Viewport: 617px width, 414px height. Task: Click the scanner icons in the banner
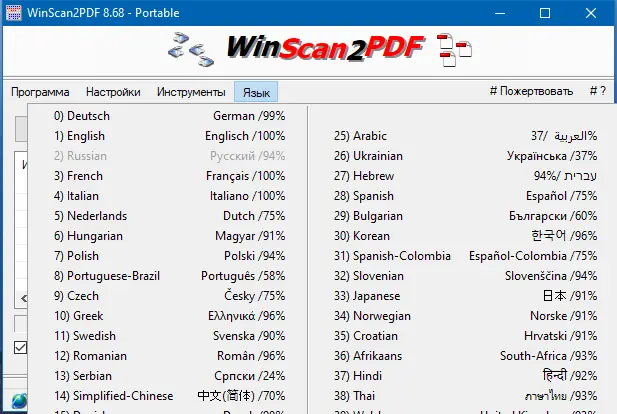[x=191, y=50]
